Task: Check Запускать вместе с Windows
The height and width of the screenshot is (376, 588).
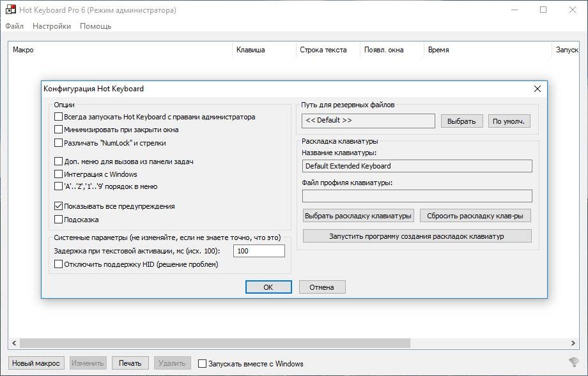Action: click(x=202, y=364)
